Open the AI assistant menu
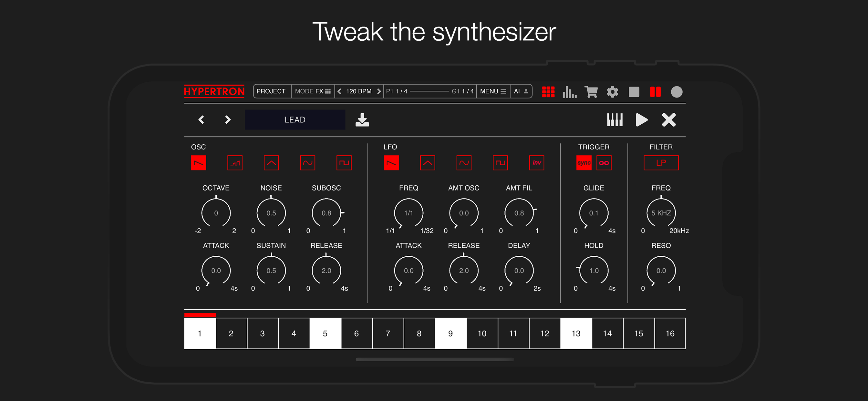The image size is (868, 401). [521, 91]
